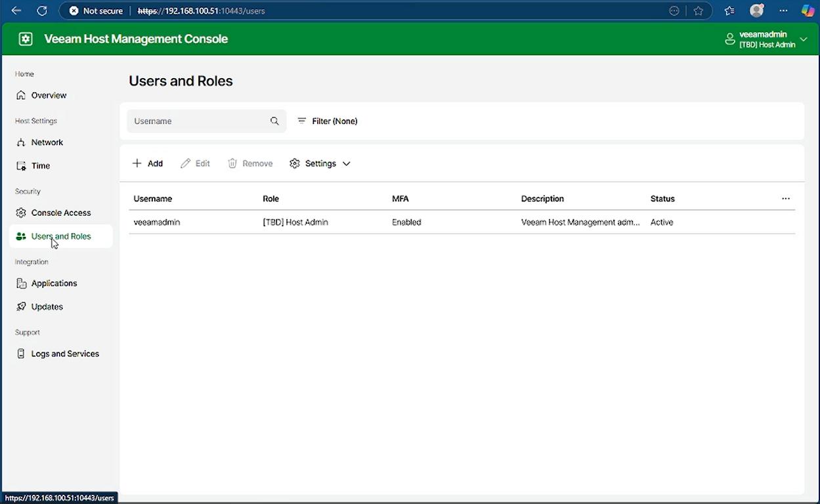Reload the page with browser refresh icon
Viewport: 820px width, 504px height.
coord(41,10)
